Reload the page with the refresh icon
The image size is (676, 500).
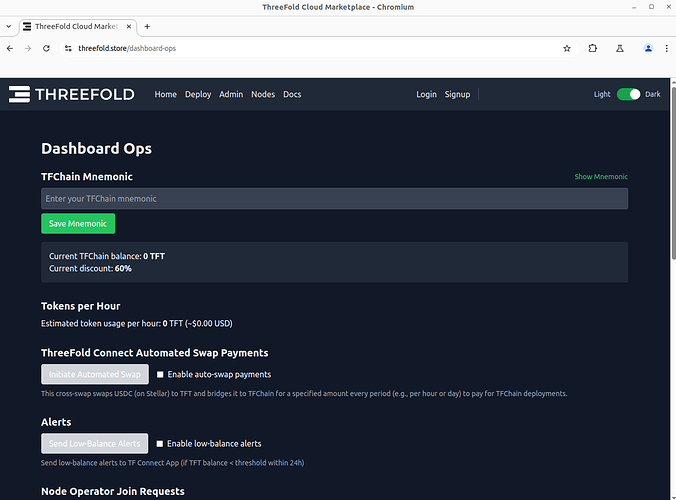(47, 48)
